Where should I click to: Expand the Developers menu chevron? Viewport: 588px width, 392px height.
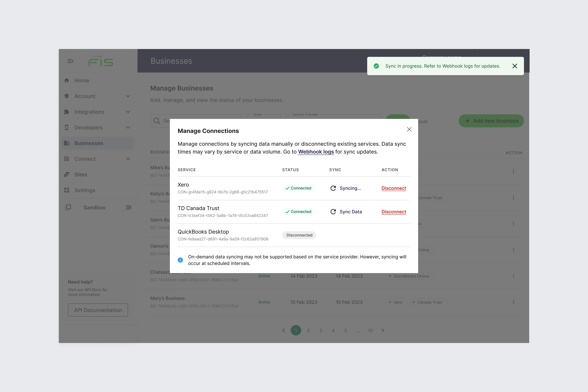point(128,128)
